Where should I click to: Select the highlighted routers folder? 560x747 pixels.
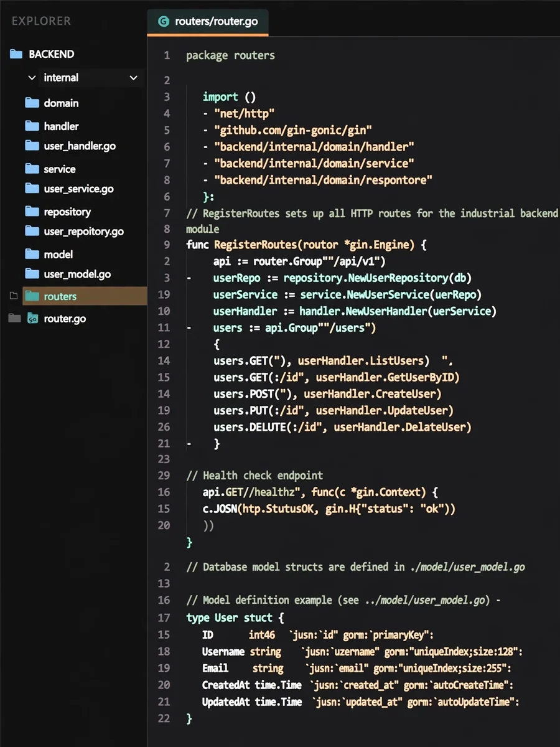85,296
